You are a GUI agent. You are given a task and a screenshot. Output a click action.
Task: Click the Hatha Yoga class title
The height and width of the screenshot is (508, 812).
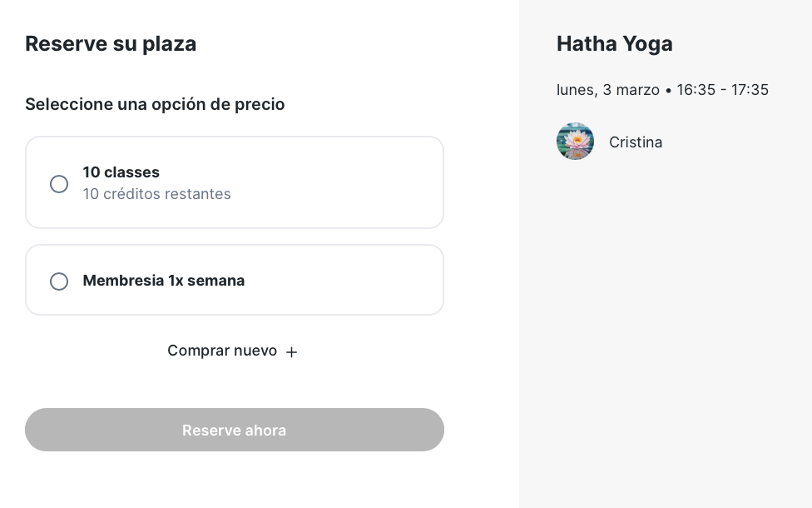click(x=615, y=43)
